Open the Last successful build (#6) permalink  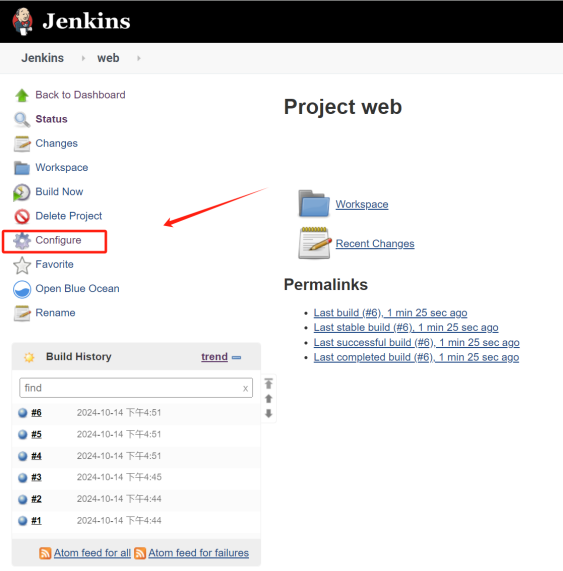click(416, 342)
